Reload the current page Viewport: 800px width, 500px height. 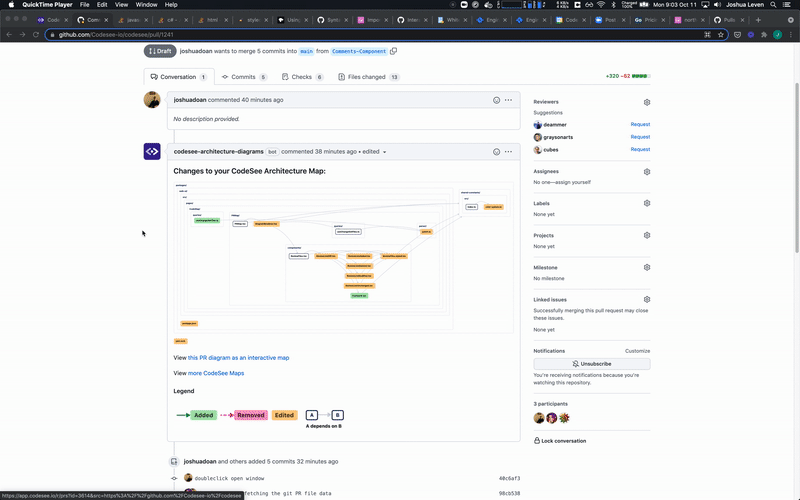(36, 35)
